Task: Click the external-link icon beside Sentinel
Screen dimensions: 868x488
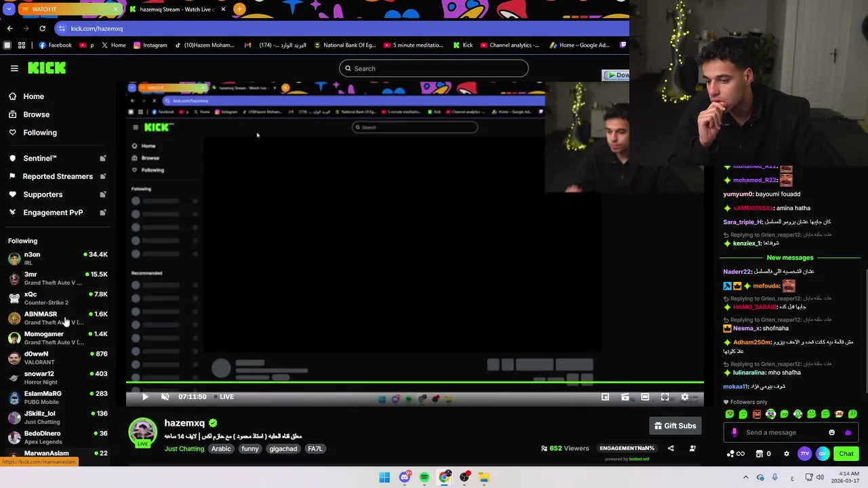Action: (x=103, y=159)
